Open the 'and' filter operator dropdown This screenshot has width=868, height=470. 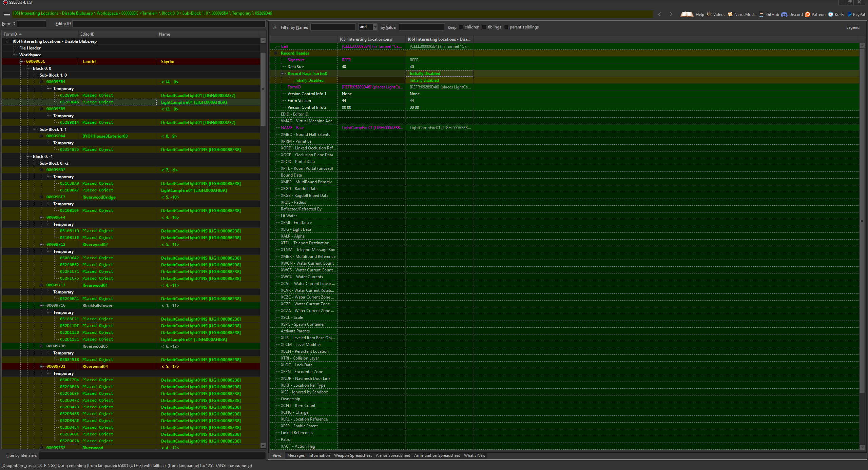[x=375, y=27]
